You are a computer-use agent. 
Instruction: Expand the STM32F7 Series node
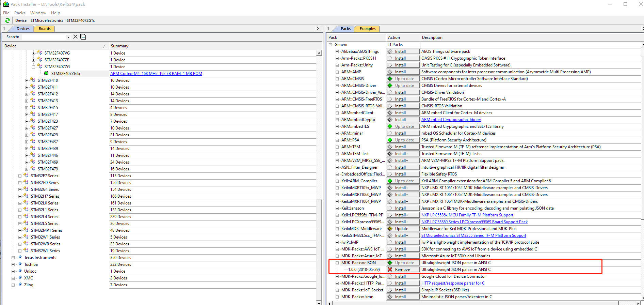pyautogui.click(x=20, y=176)
